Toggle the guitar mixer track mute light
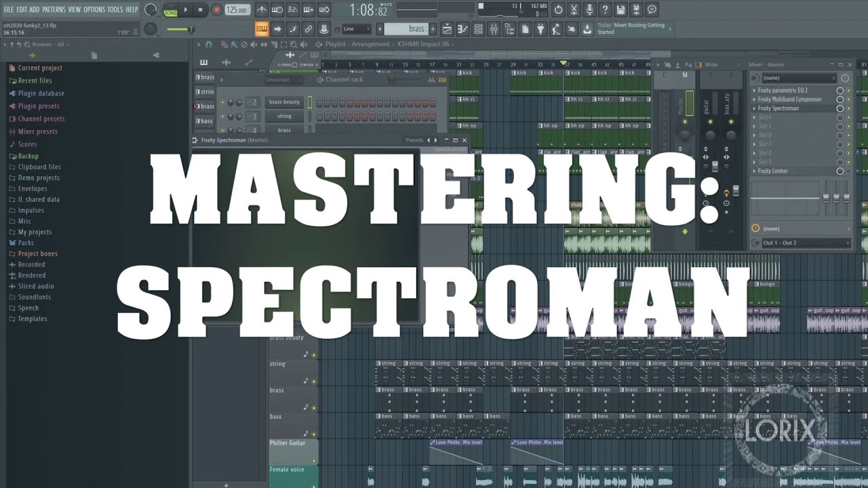 709,123
